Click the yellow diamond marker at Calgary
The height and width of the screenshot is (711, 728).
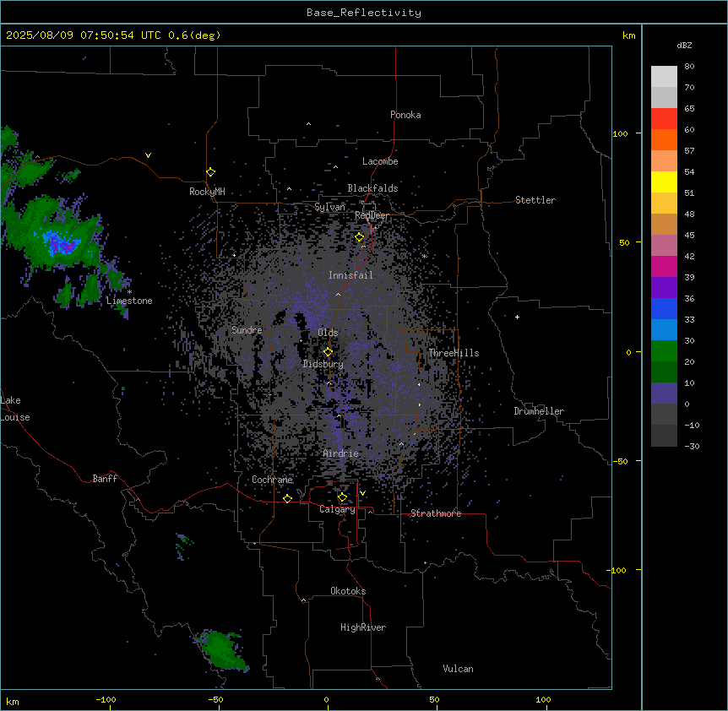point(342,497)
